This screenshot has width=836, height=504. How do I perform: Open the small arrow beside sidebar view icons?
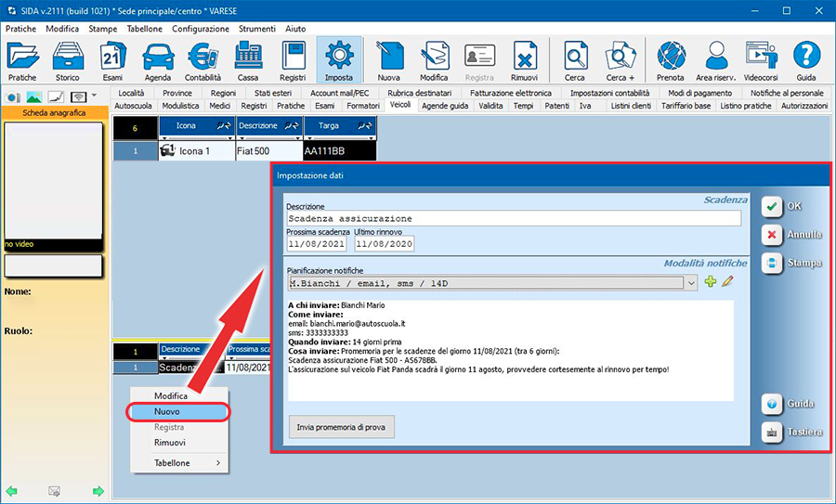point(96,97)
